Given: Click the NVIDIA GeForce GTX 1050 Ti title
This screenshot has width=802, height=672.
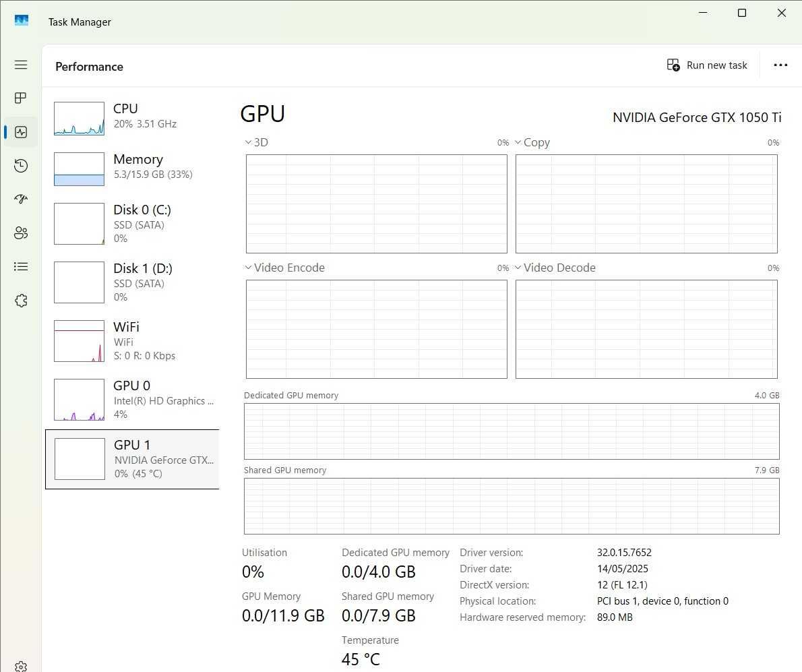Looking at the screenshot, I should (x=697, y=118).
